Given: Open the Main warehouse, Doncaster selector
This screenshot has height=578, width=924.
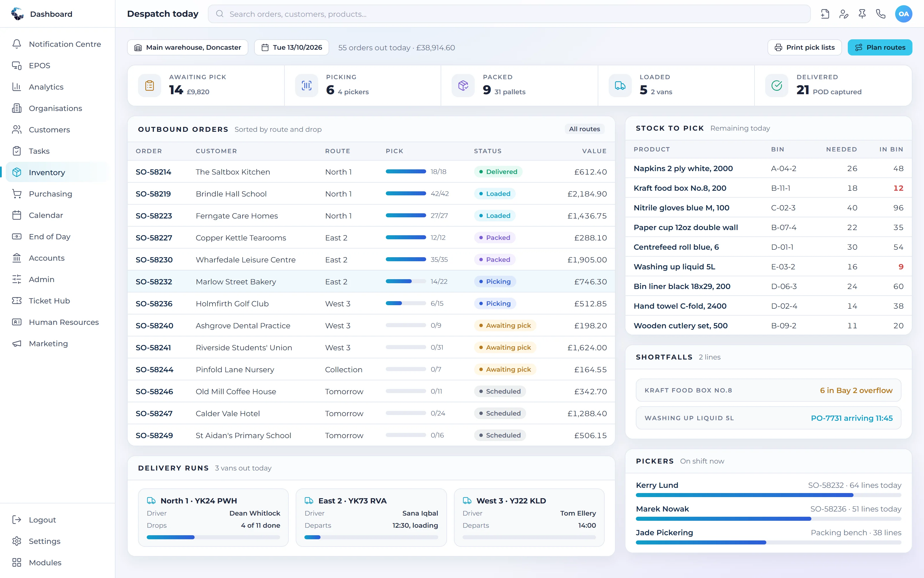Looking at the screenshot, I should pos(187,47).
